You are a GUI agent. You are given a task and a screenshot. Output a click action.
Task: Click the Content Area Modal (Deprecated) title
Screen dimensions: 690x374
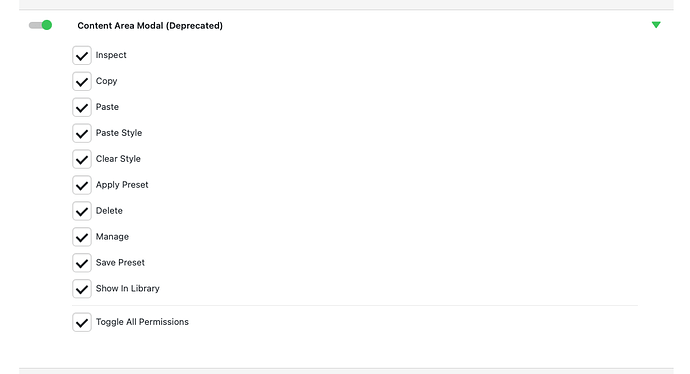(x=150, y=26)
